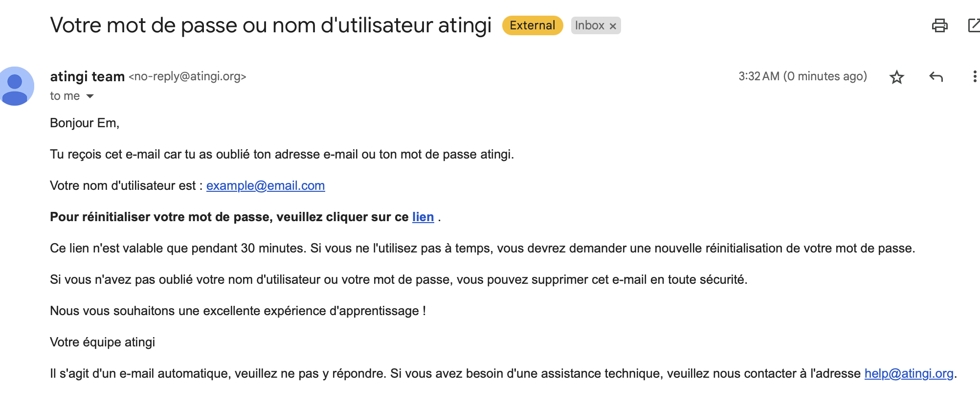Click the "Votre équipe atingi" signature line

tap(102, 342)
